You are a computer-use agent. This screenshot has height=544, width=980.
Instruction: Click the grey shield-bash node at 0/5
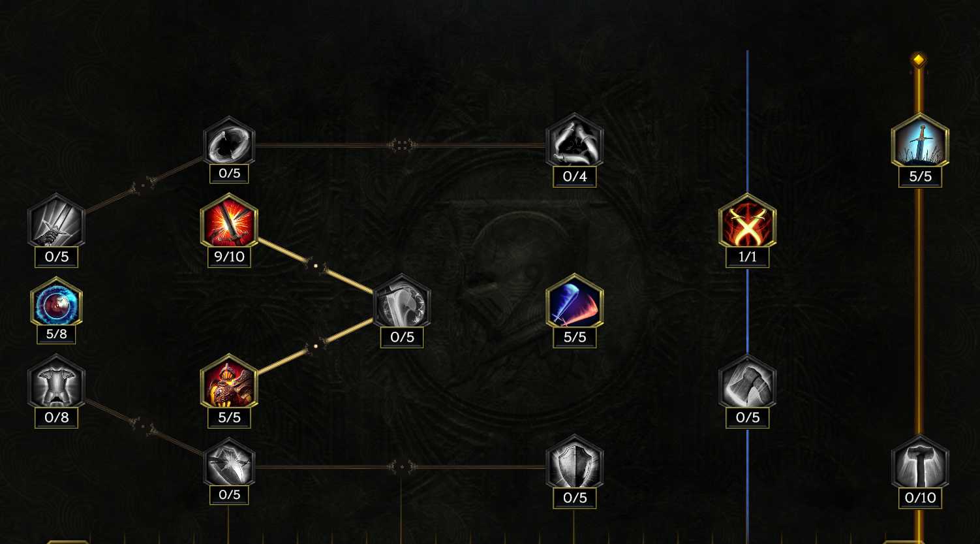[x=229, y=464]
